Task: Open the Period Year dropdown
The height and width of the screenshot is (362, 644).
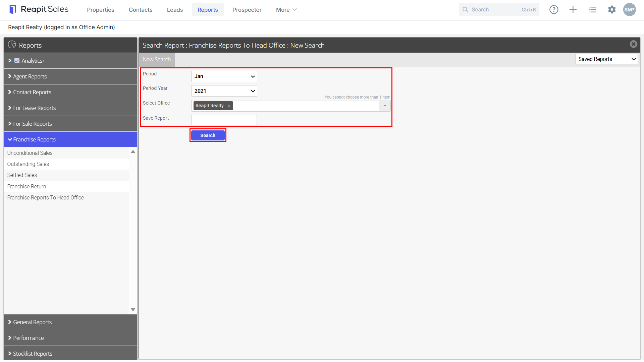Action: [224, 91]
